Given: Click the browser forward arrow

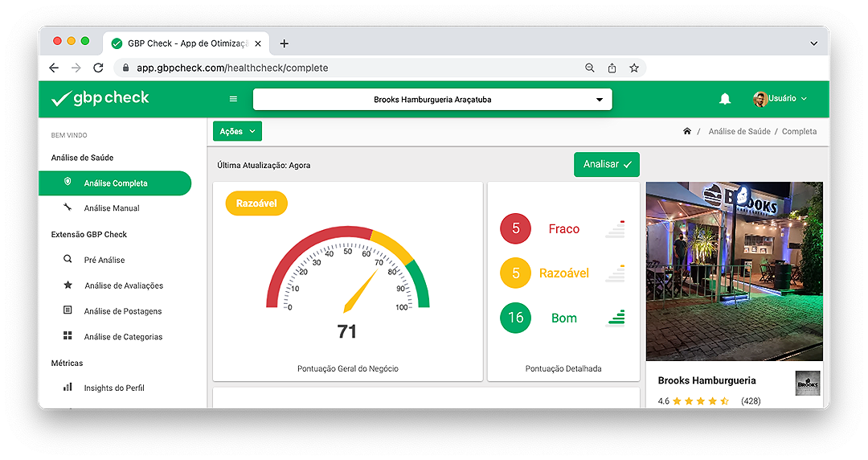Looking at the screenshot, I should [76, 68].
